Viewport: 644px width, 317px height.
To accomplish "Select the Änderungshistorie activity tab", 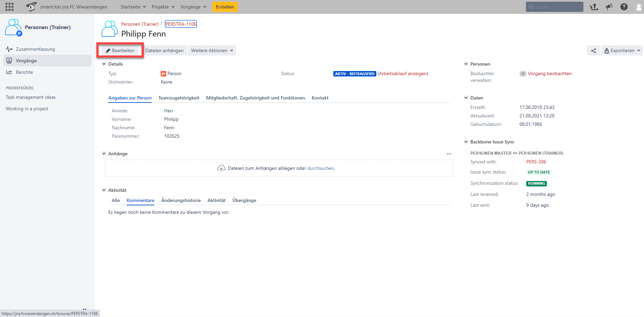I will pos(181,201).
